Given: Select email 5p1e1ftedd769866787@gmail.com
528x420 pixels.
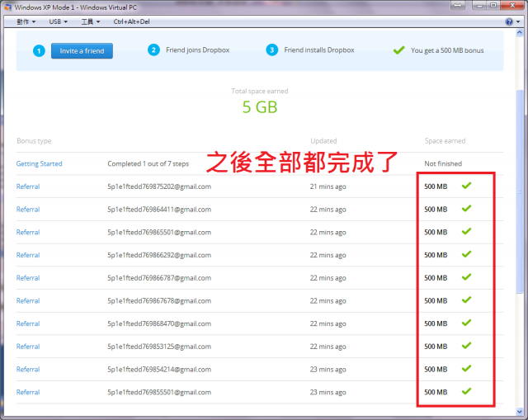Looking at the screenshot, I should click(x=159, y=278).
